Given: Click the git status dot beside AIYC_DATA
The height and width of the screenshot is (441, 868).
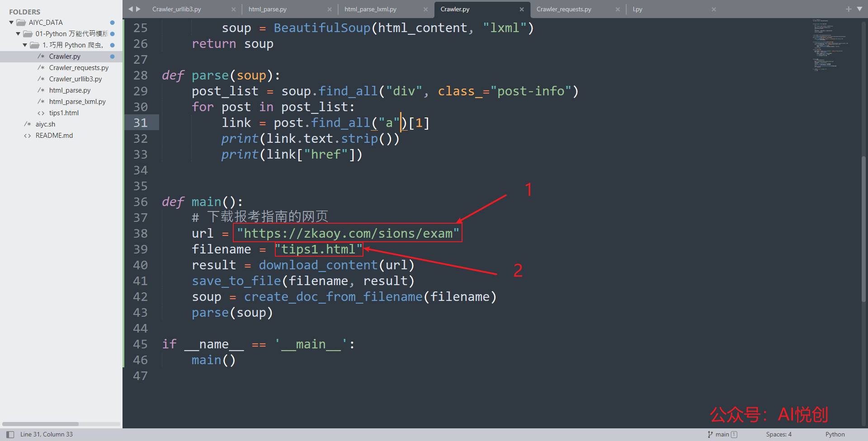Looking at the screenshot, I should [x=112, y=23].
